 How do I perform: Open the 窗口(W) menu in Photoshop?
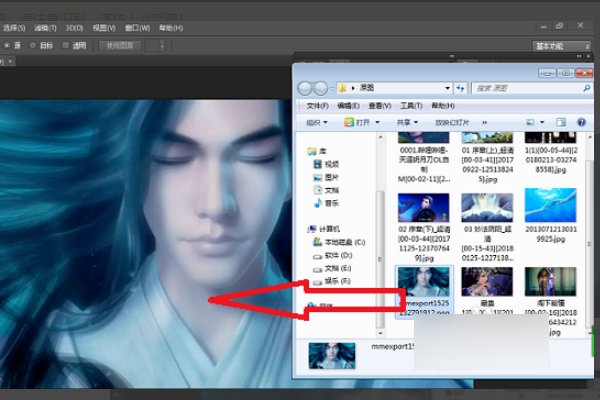coord(137,28)
